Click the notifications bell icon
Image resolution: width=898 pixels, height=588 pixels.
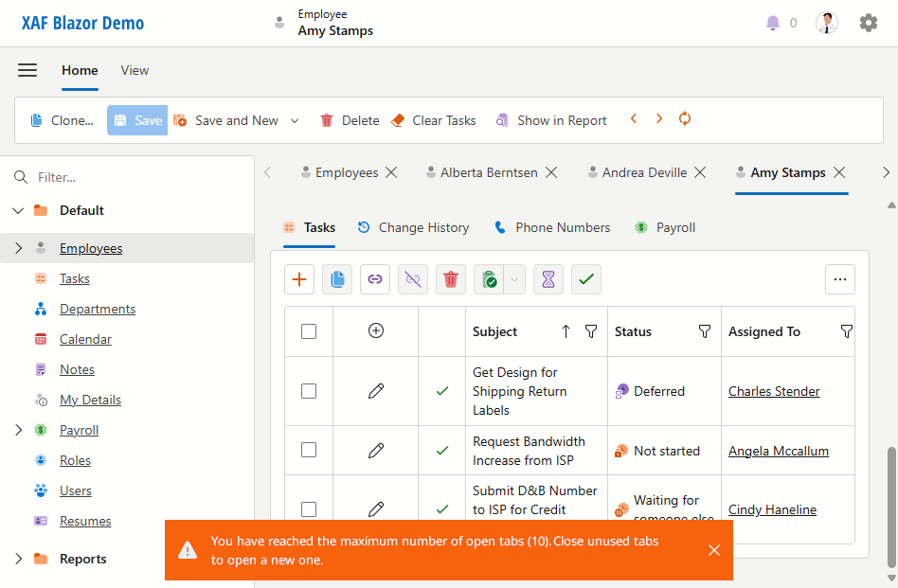[x=773, y=23]
